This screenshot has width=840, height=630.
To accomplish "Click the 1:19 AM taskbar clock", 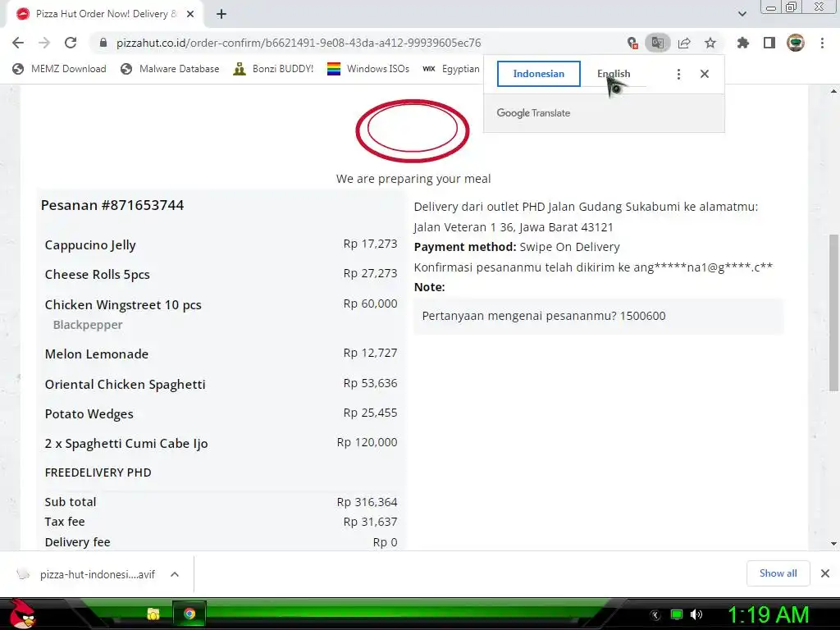I will coord(768,614).
